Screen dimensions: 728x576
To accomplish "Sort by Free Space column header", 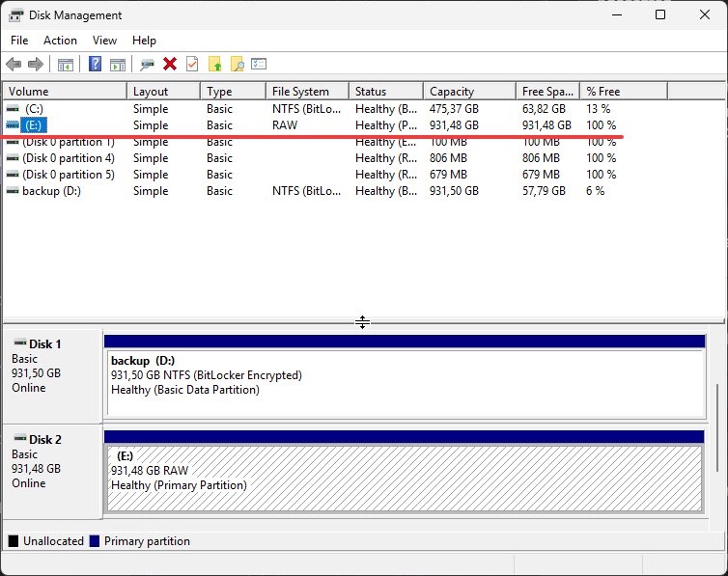I will click(x=548, y=92).
